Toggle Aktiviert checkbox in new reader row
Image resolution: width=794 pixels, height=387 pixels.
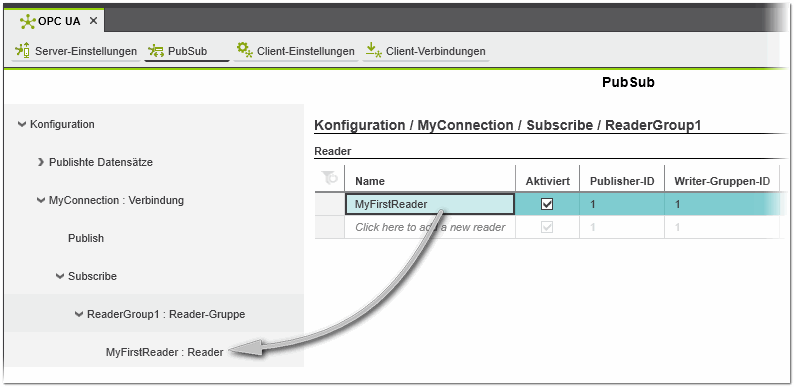(547, 228)
